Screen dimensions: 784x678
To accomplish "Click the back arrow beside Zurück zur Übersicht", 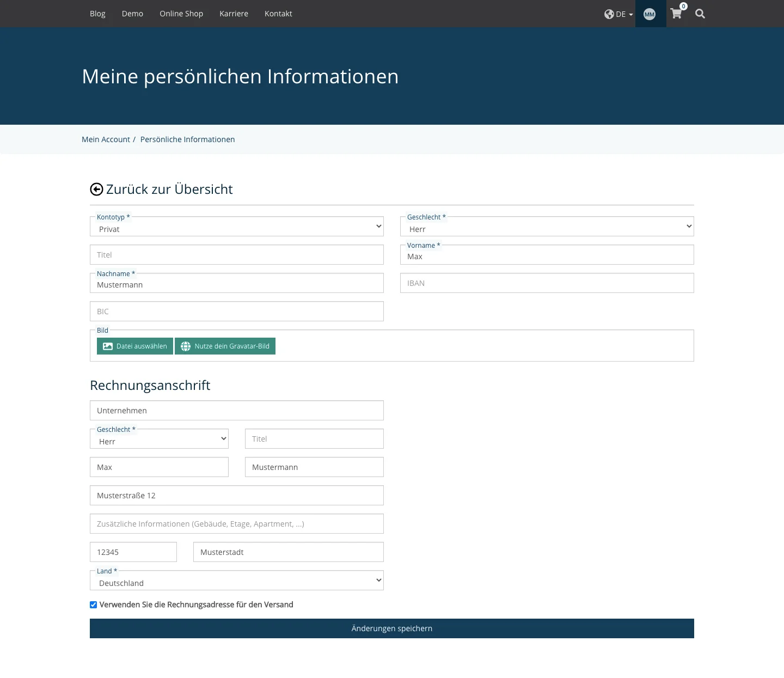I will pyautogui.click(x=96, y=189).
